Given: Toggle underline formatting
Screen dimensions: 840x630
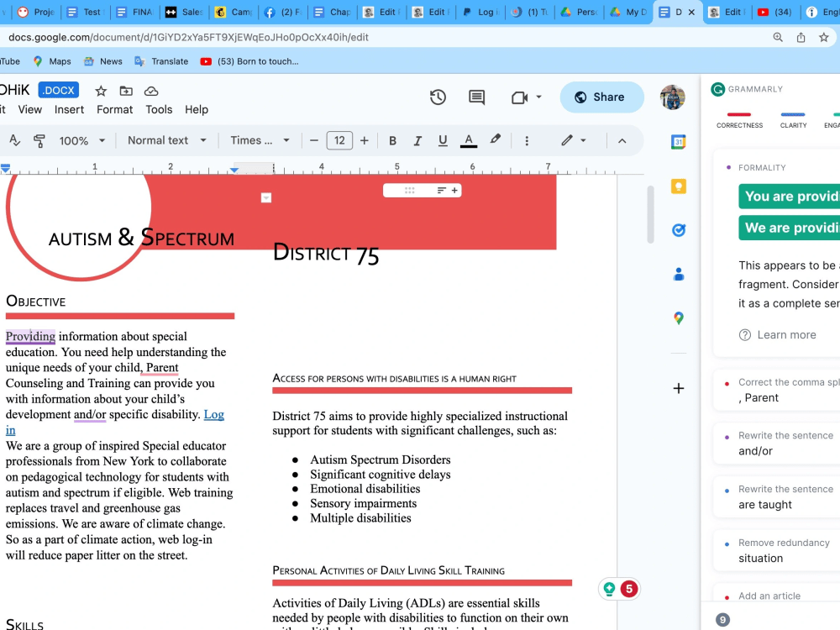Looking at the screenshot, I should [443, 140].
